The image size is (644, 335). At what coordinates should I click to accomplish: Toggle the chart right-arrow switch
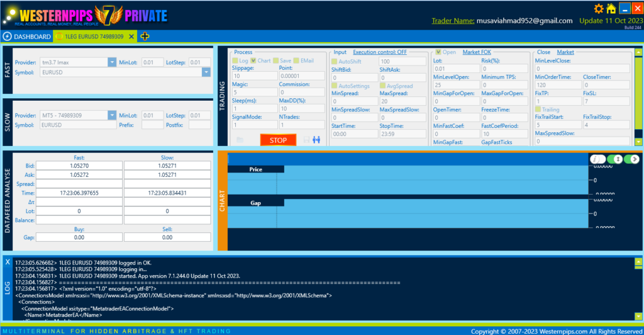pyautogui.click(x=631, y=159)
